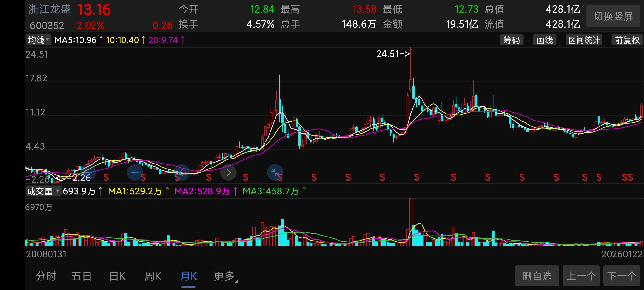Click the first red S marker
Viewport: 644px width, 290px height.
pos(106,178)
